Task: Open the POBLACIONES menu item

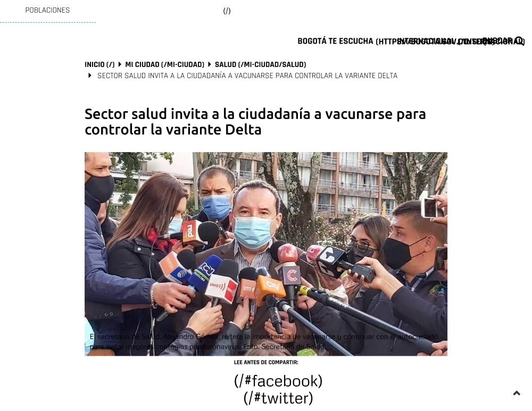Action: 47,10
